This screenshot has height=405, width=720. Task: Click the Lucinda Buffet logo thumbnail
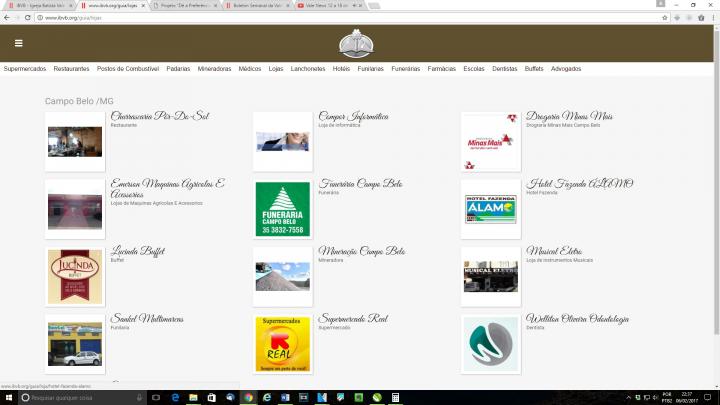(x=75, y=276)
